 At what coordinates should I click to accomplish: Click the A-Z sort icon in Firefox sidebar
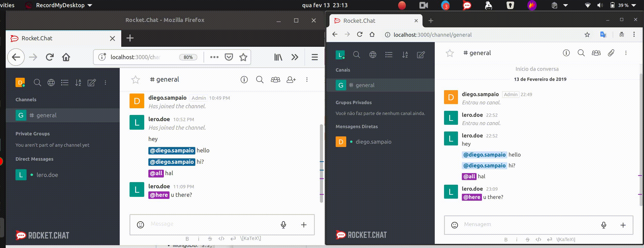[x=78, y=83]
